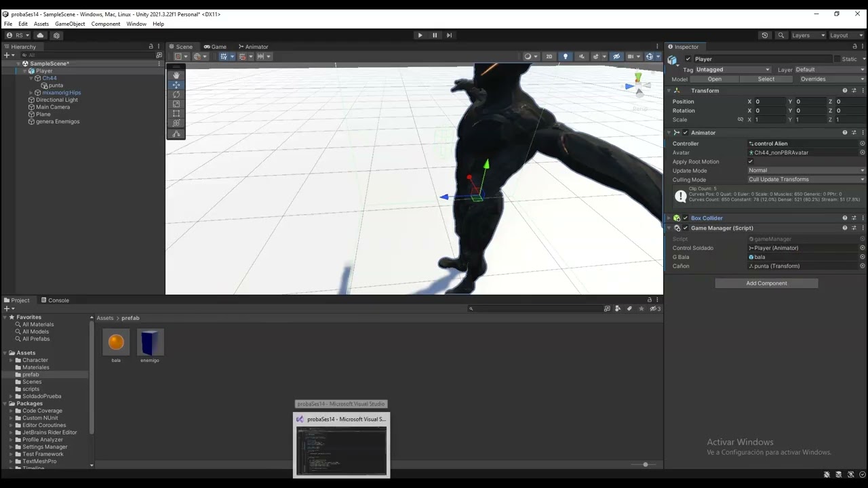Image resolution: width=868 pixels, height=488 pixels.
Task: Open the Assets menu
Action: (41, 24)
